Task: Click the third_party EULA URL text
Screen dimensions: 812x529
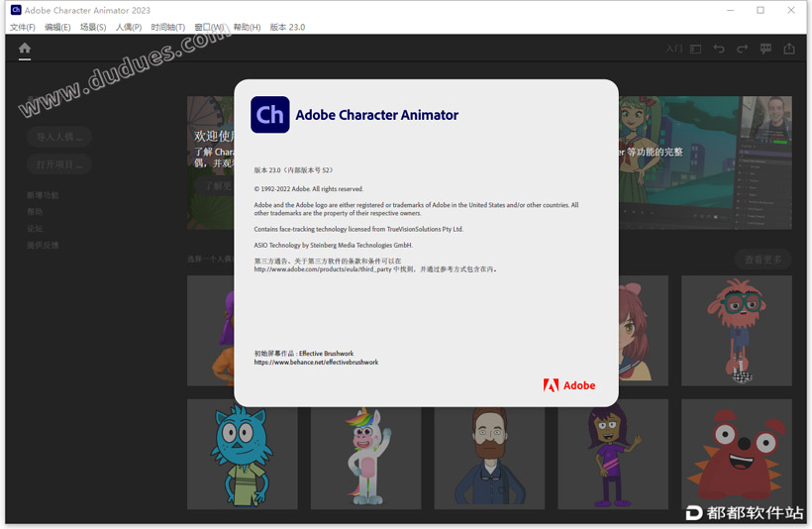Action: (323, 269)
